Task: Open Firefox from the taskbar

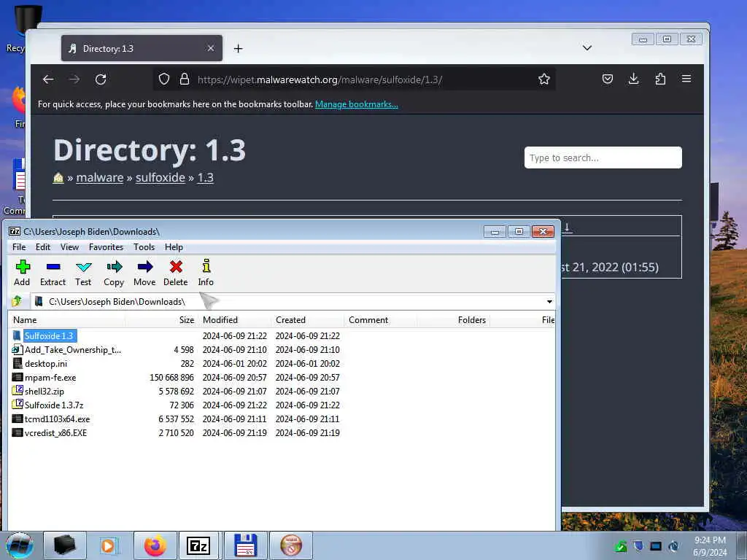Action: [155, 545]
